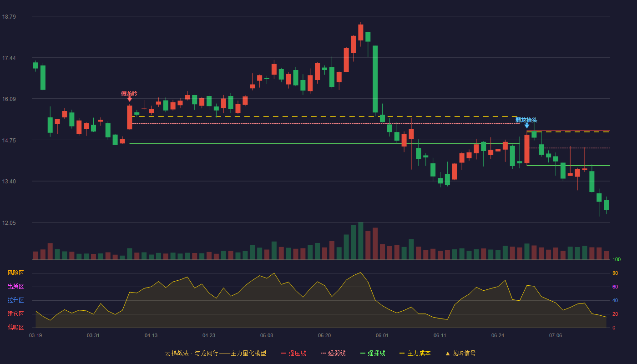Viewport: 637px width, 364px height.
Task: Click the 弱龙抬头 text label
Action: pyautogui.click(x=526, y=120)
